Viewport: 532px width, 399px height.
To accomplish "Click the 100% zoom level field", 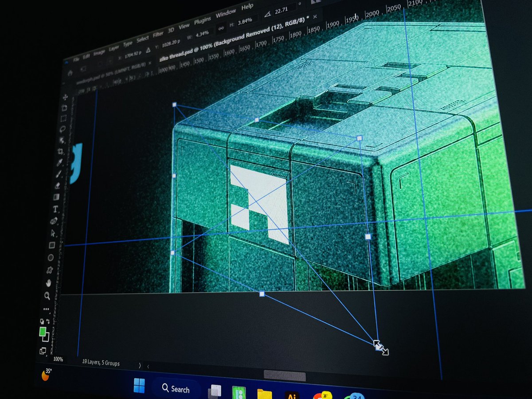I will click(x=58, y=359).
